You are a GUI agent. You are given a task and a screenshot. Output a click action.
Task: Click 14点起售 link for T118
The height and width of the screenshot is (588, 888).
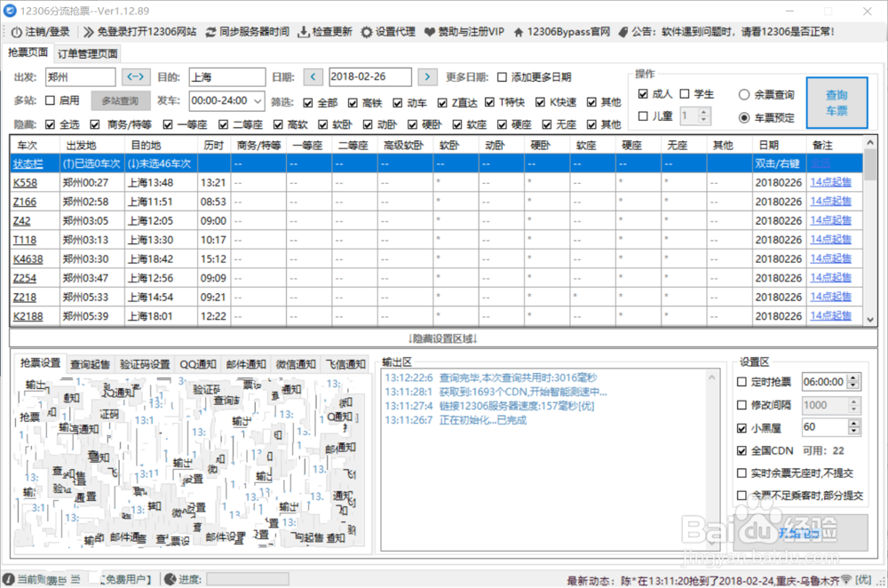(831, 239)
